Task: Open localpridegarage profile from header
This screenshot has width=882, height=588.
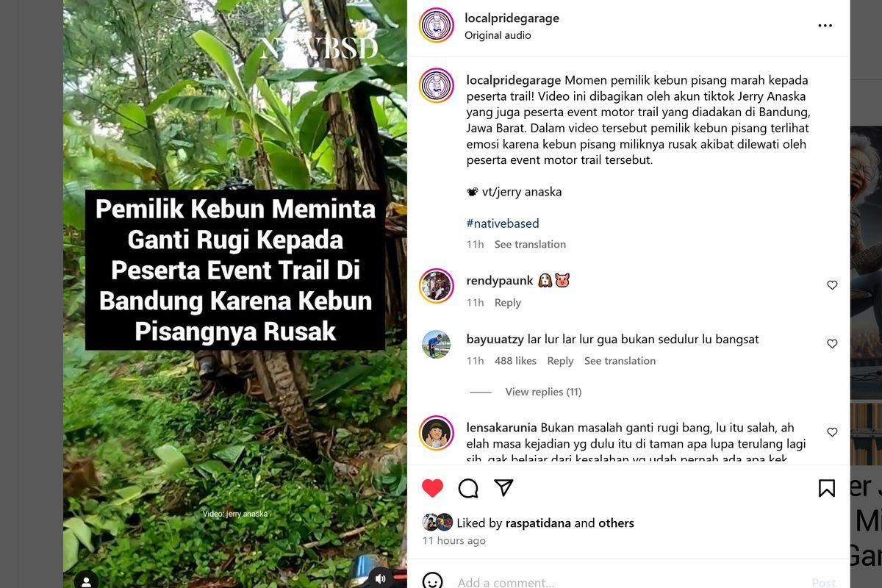Action: pos(512,18)
